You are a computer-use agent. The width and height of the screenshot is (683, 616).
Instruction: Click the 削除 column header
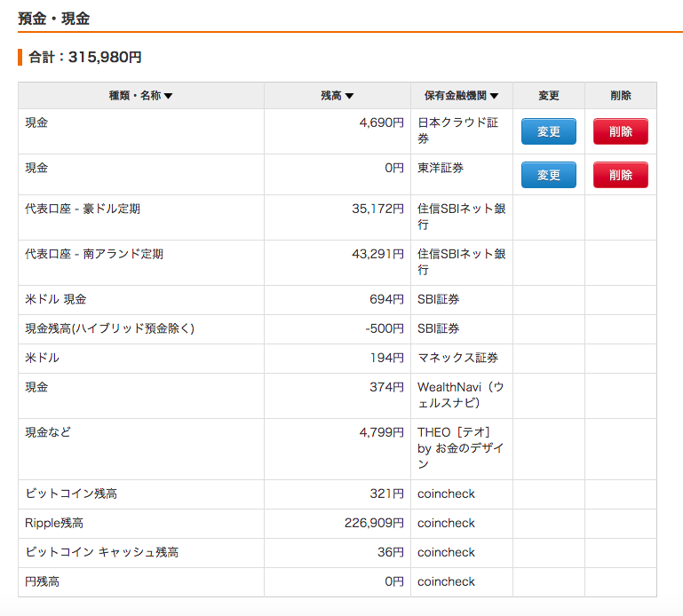click(620, 96)
